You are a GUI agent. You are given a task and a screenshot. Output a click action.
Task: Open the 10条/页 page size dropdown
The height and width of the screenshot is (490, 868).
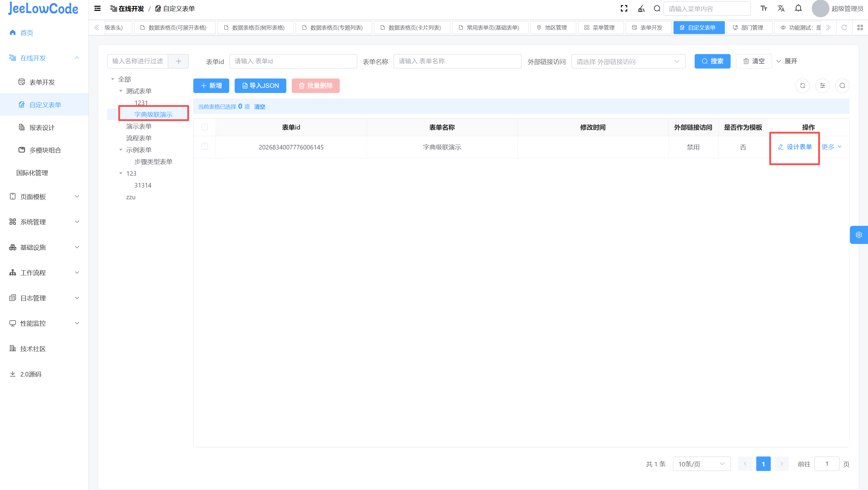click(701, 464)
